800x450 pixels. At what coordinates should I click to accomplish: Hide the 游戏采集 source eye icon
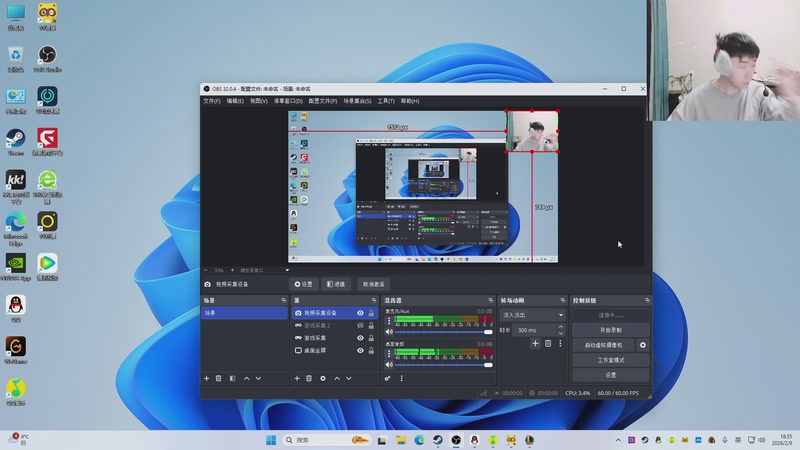(360, 338)
